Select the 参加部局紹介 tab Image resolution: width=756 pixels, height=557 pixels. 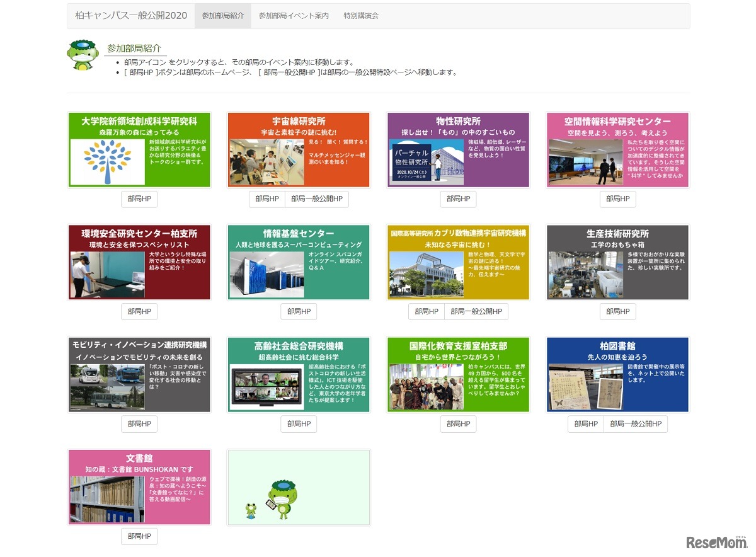(222, 16)
